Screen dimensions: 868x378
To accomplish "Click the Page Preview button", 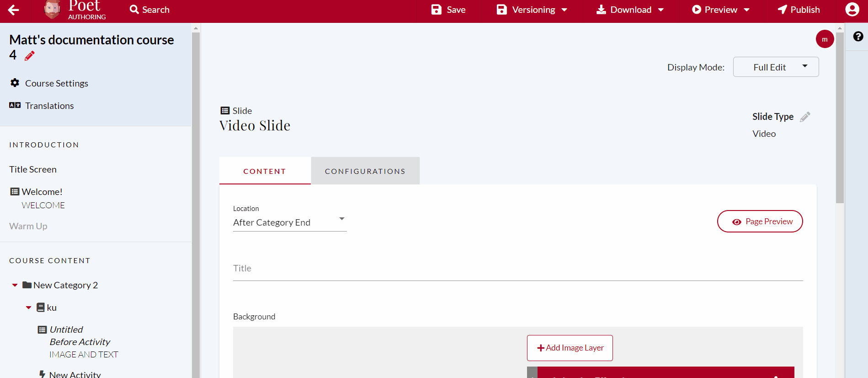I will pos(760,221).
